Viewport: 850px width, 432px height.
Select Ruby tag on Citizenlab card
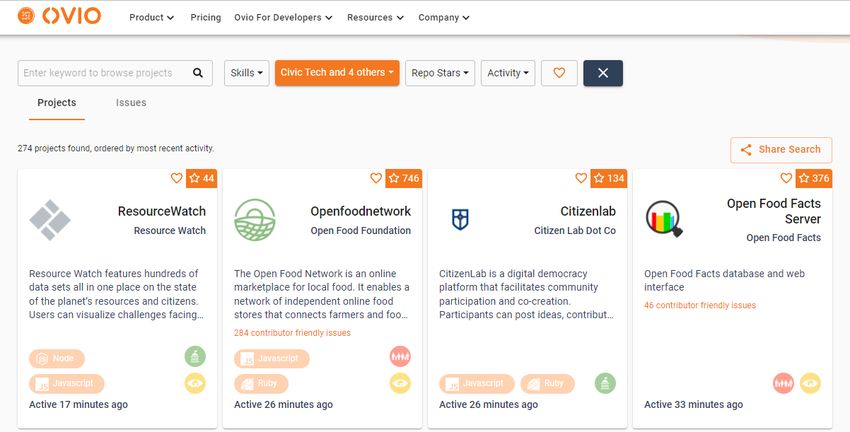click(548, 384)
